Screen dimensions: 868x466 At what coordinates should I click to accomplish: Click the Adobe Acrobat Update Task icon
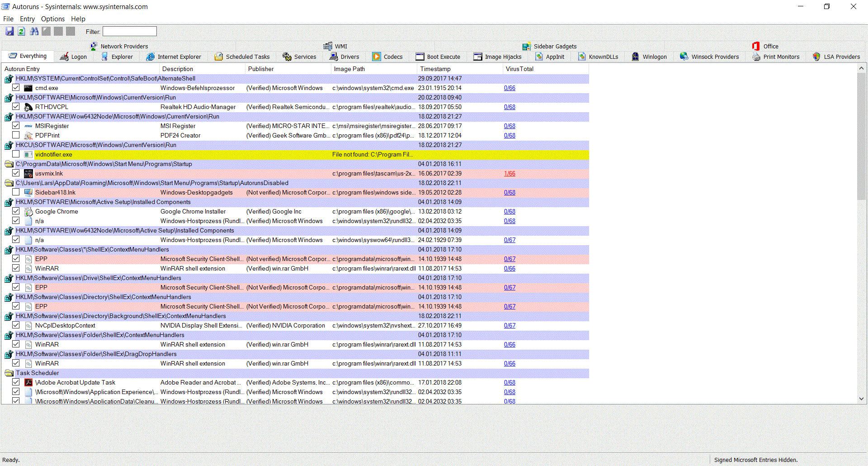click(x=28, y=382)
